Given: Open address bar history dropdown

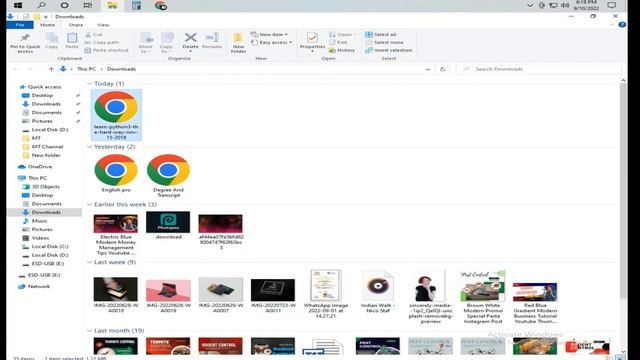Looking at the screenshot, I should (x=428, y=69).
